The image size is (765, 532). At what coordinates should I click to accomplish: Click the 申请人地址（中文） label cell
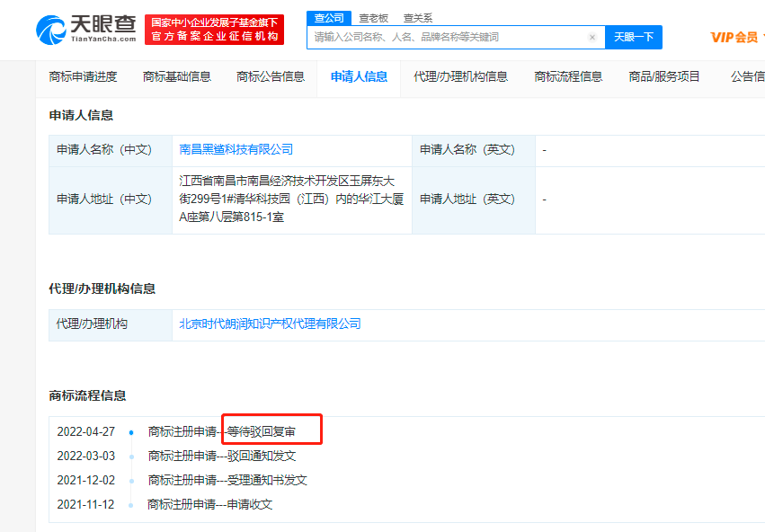pos(111,199)
